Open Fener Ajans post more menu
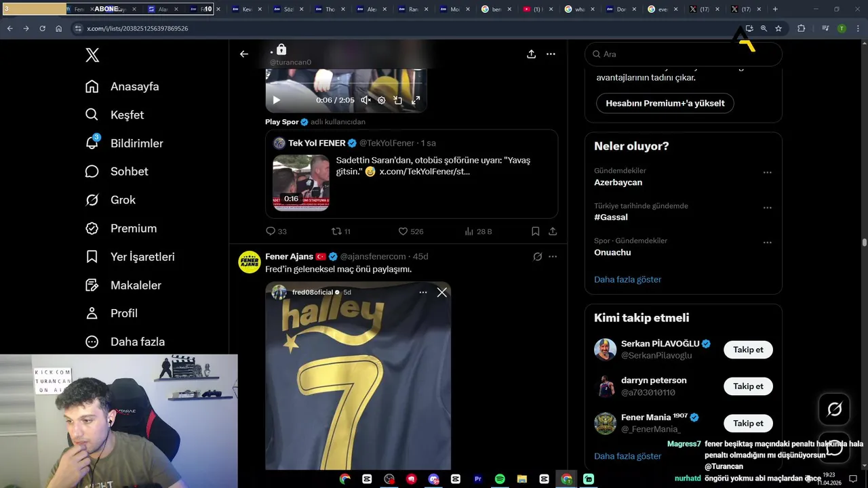 coord(553,257)
